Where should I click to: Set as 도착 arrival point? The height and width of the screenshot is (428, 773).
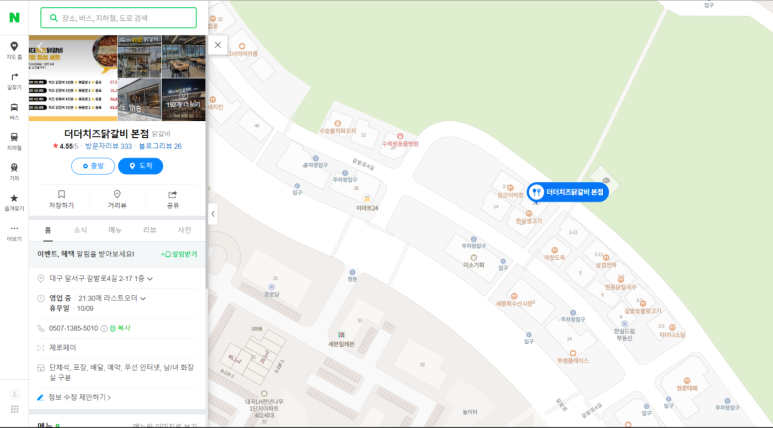point(141,166)
